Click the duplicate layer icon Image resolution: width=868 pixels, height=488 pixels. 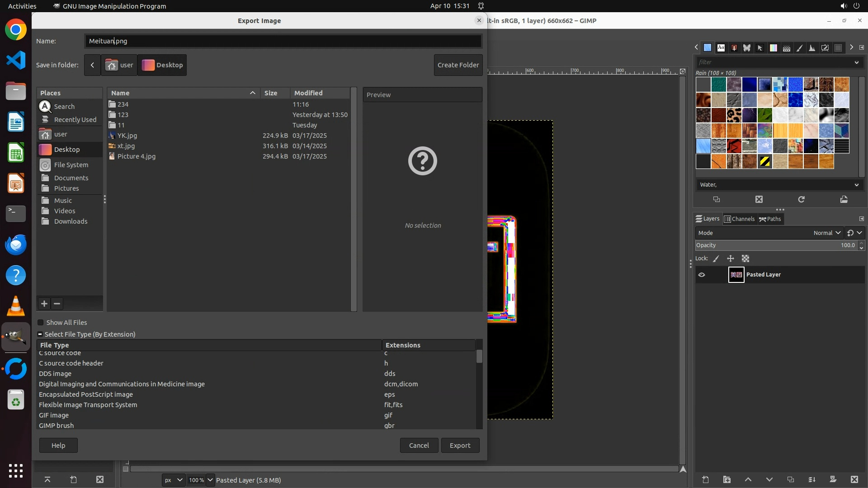[790, 479]
